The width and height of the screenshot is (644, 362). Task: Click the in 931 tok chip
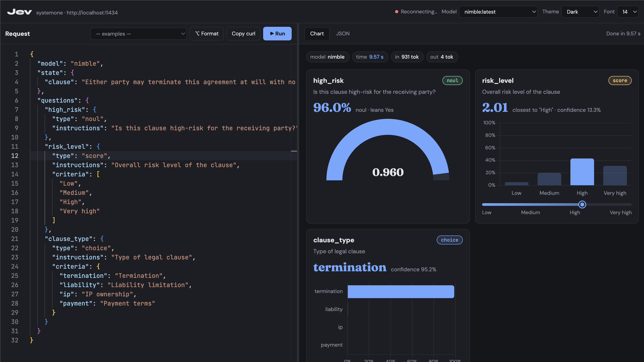407,57
